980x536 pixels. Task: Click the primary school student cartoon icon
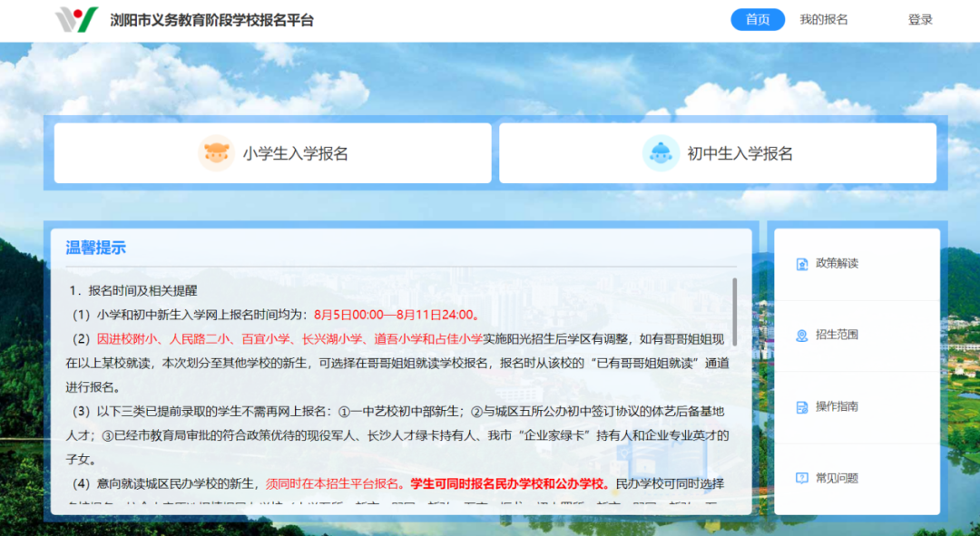coord(216,153)
